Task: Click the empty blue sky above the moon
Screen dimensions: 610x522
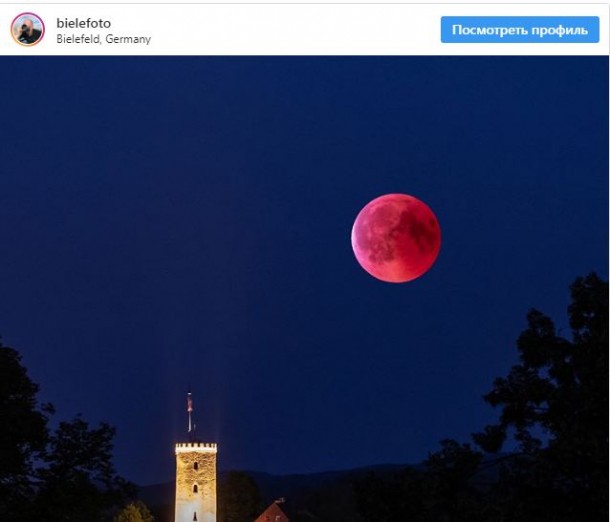Action: click(396, 124)
